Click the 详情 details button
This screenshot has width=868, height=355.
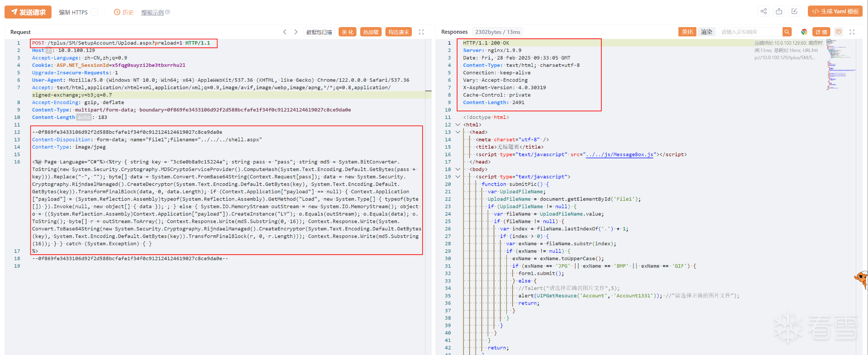821,32
